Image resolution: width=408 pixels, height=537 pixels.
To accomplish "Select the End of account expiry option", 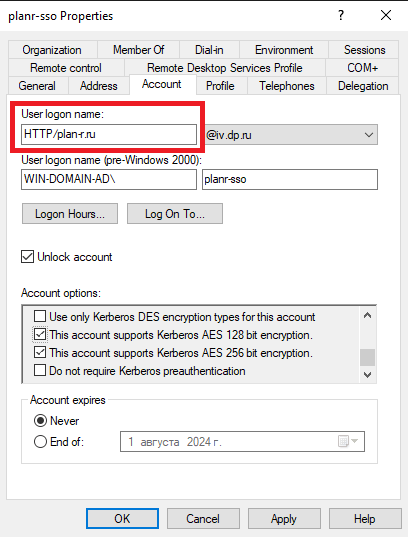I will (x=40, y=441).
